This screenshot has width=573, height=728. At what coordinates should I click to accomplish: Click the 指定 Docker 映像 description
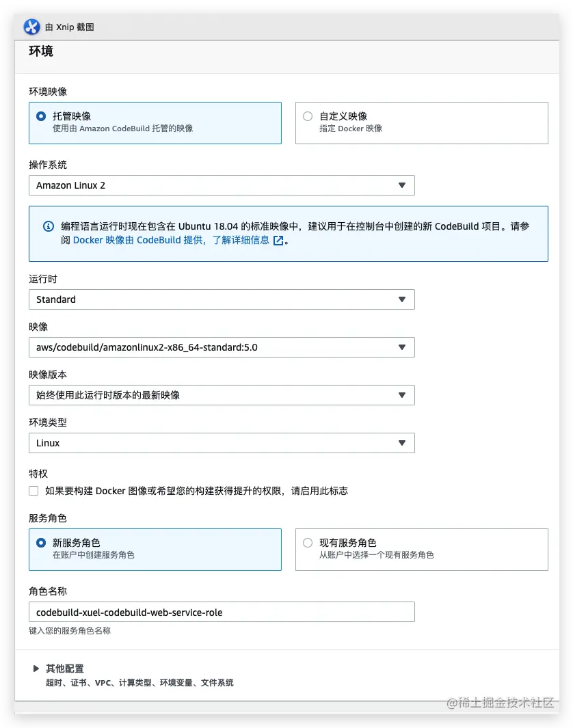coord(351,128)
